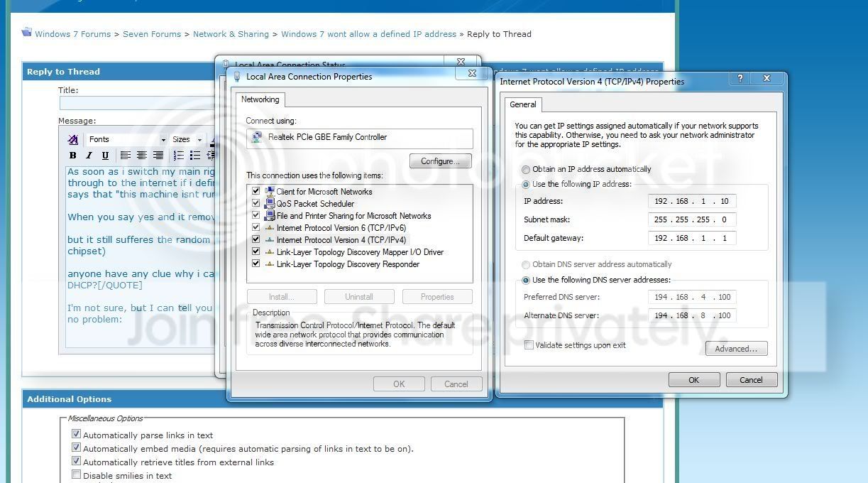Open the Sizes dropdown

tap(187, 140)
